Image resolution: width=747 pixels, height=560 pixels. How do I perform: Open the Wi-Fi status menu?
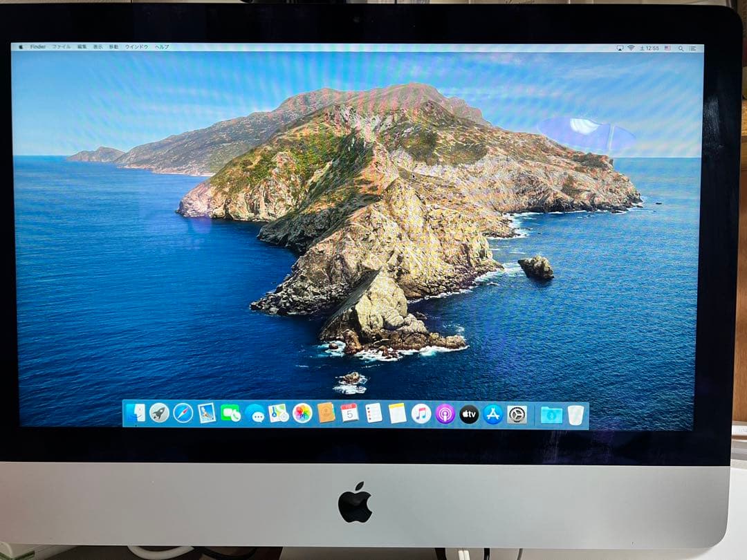click(631, 49)
